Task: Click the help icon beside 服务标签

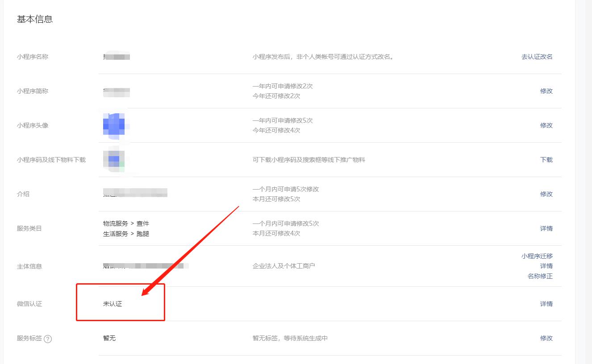Action: click(x=48, y=339)
